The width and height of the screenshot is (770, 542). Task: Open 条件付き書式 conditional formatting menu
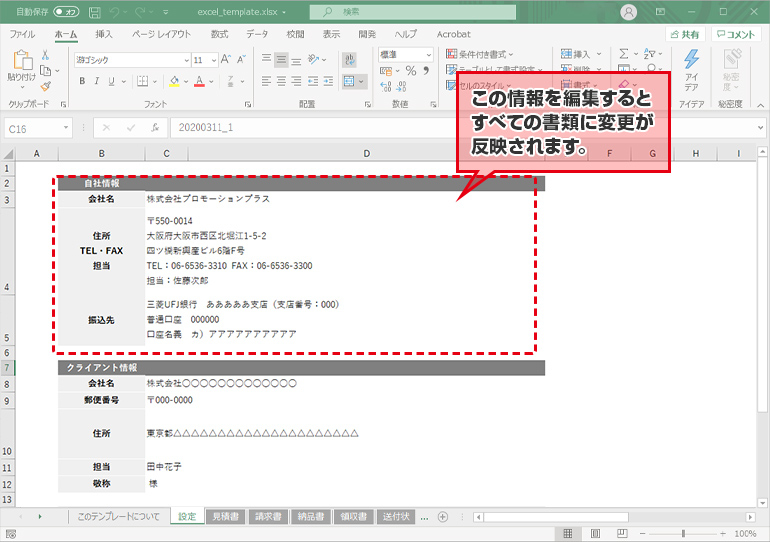pos(480,54)
